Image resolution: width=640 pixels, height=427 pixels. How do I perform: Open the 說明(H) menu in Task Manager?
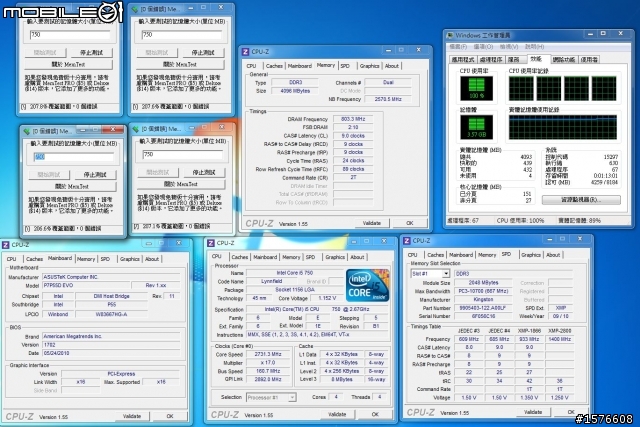click(534, 47)
